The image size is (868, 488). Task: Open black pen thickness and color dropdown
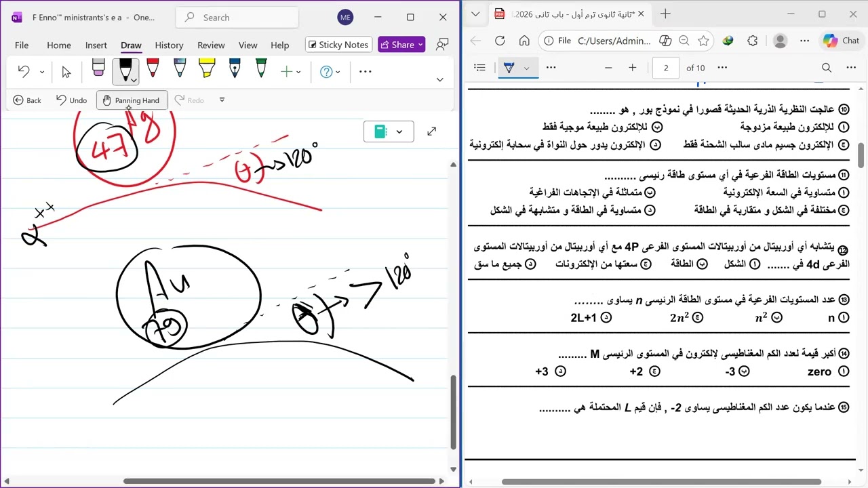pos(134,81)
